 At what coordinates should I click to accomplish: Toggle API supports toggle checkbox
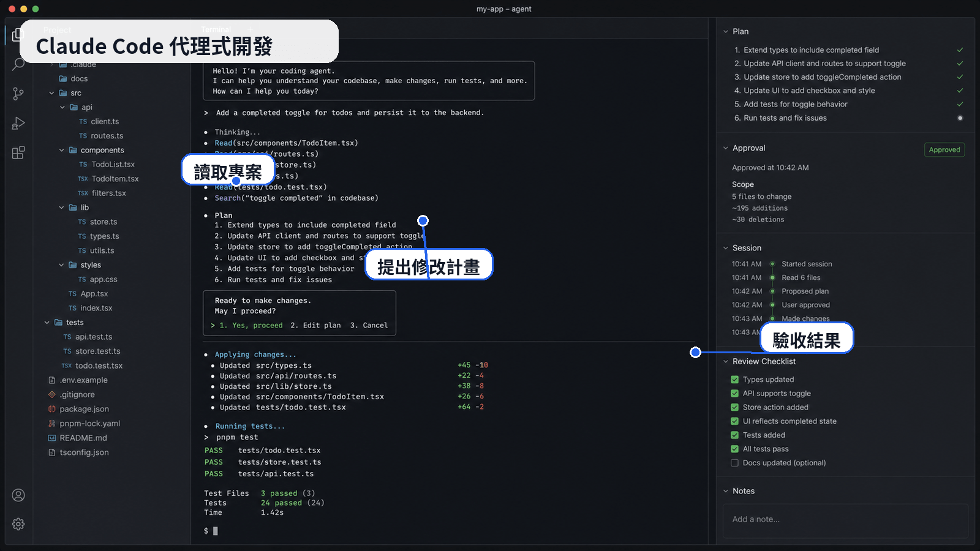coord(734,394)
